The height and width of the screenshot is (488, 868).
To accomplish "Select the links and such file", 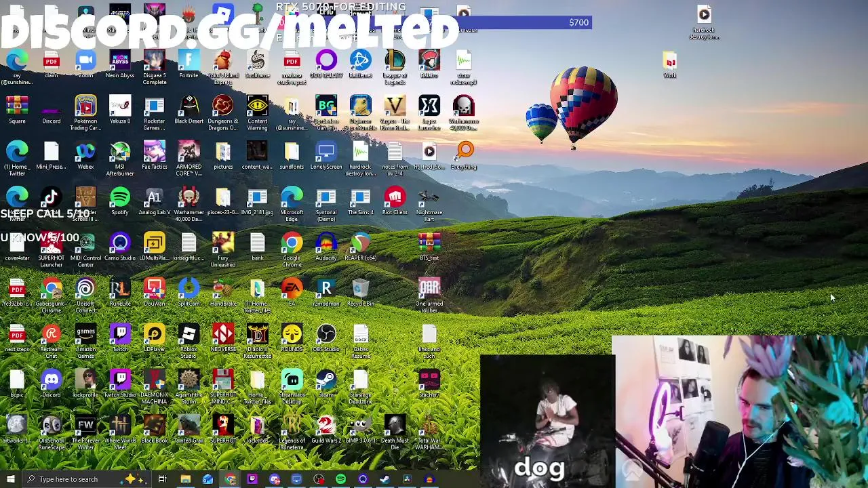I will pyautogui.click(x=429, y=334).
